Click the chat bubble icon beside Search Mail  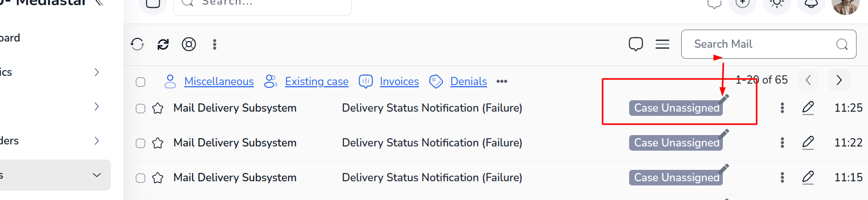tap(636, 44)
